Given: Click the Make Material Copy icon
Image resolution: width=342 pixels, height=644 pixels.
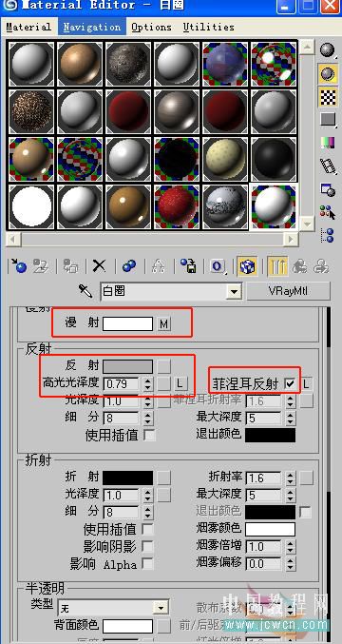Looking at the screenshot, I should coord(129,265).
